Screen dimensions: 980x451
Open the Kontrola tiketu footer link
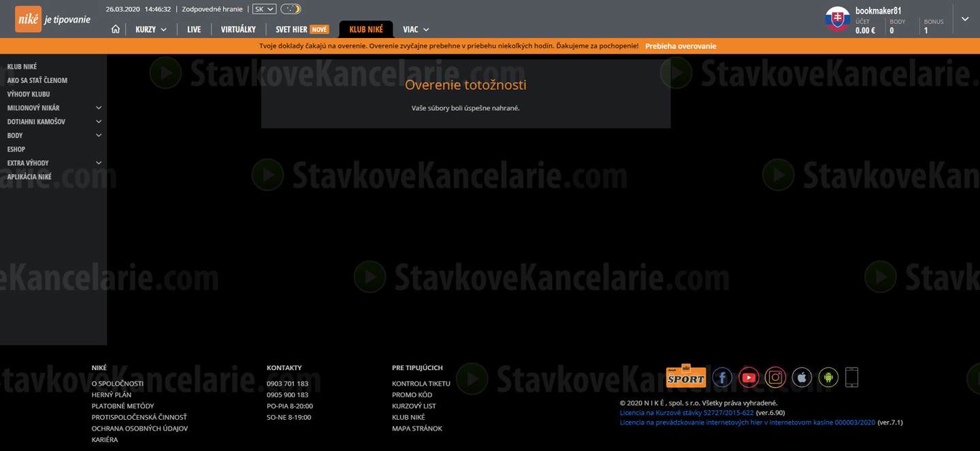pyautogui.click(x=421, y=384)
